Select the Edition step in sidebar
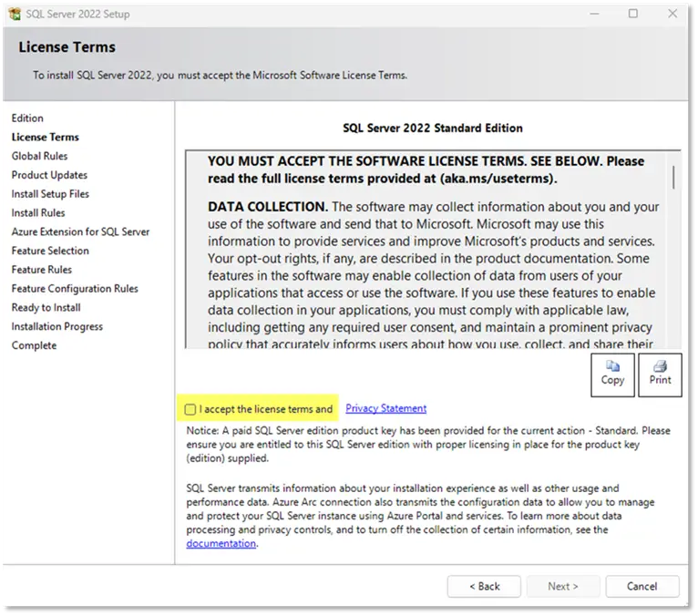 [27, 118]
